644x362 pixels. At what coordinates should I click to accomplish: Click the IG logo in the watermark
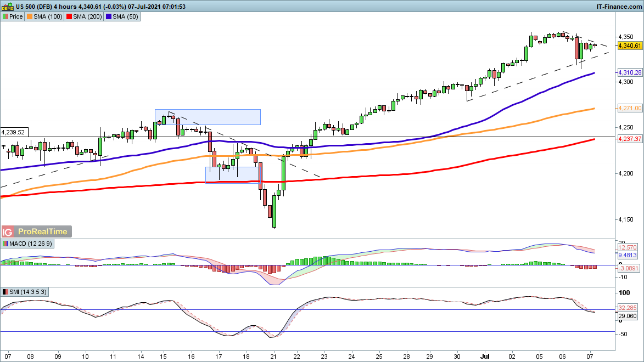[x=8, y=232]
